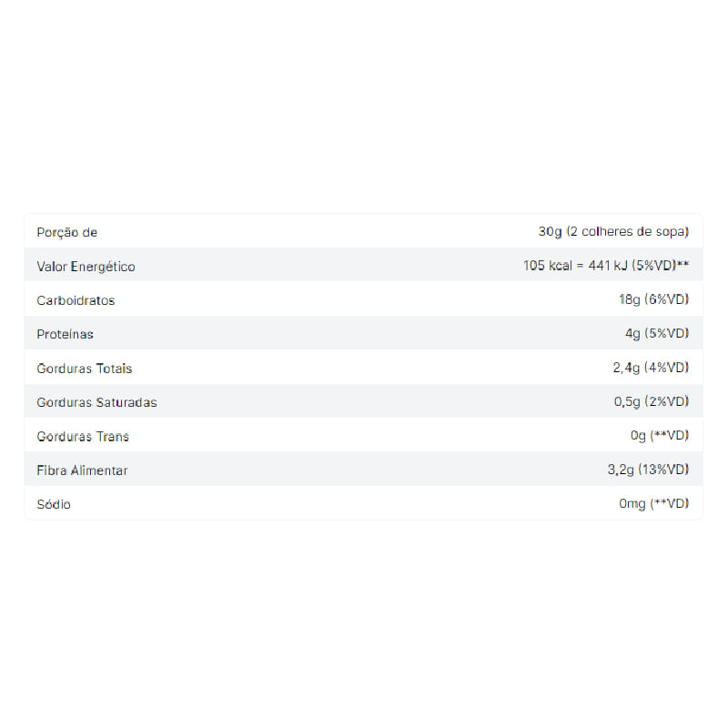Image resolution: width=728 pixels, height=728 pixels.
Task: Select the 'Gorduras Totais' row label
Action: click(x=85, y=369)
